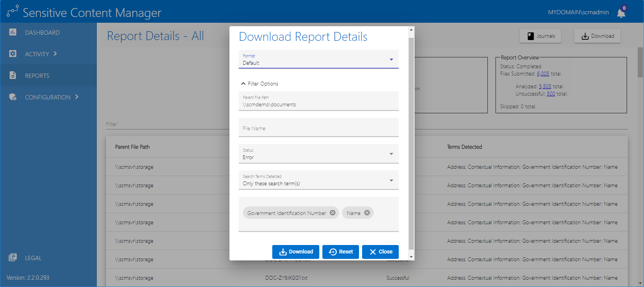Image resolution: width=644 pixels, height=287 pixels.
Task: Remove the Government Identification Number chip
Action: [x=332, y=213]
